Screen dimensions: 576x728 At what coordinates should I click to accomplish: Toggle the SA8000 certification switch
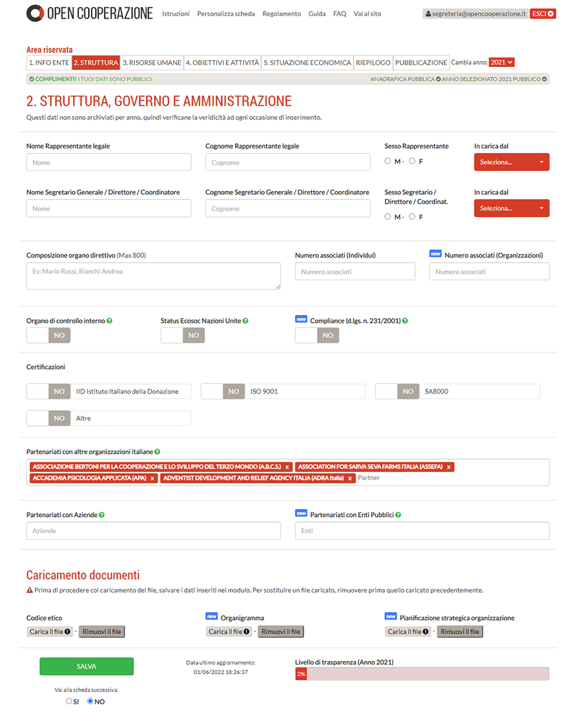point(397,391)
